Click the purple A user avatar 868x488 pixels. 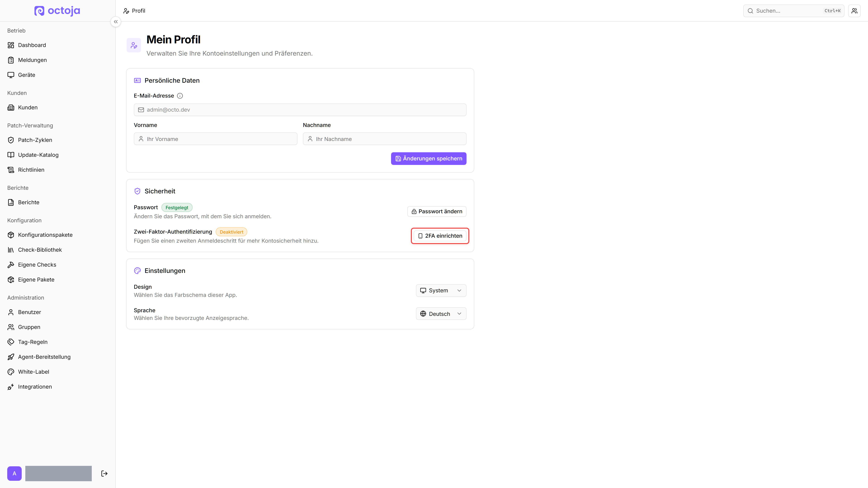click(x=14, y=474)
